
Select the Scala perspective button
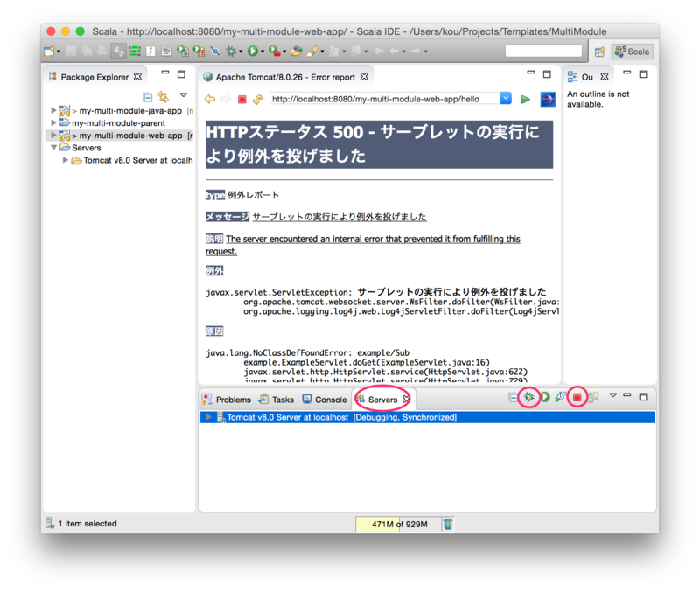pyautogui.click(x=632, y=52)
